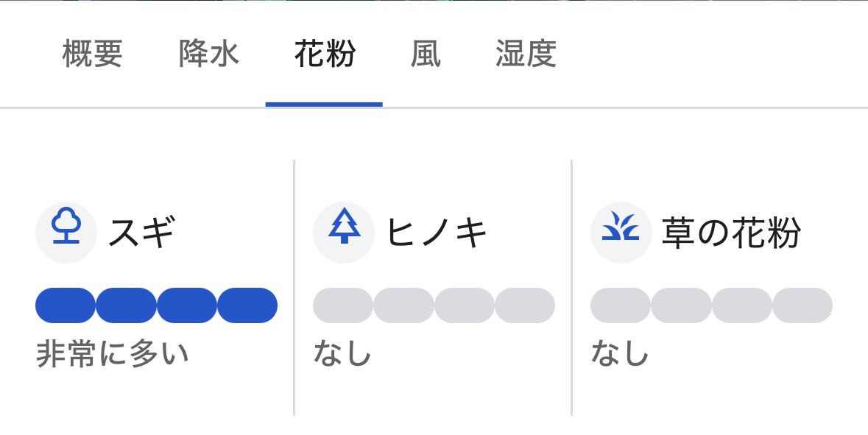Image resolution: width=868 pixels, height=435 pixels.
Task: Click the gray ヒノキ pollen level bar
Action: [434, 305]
